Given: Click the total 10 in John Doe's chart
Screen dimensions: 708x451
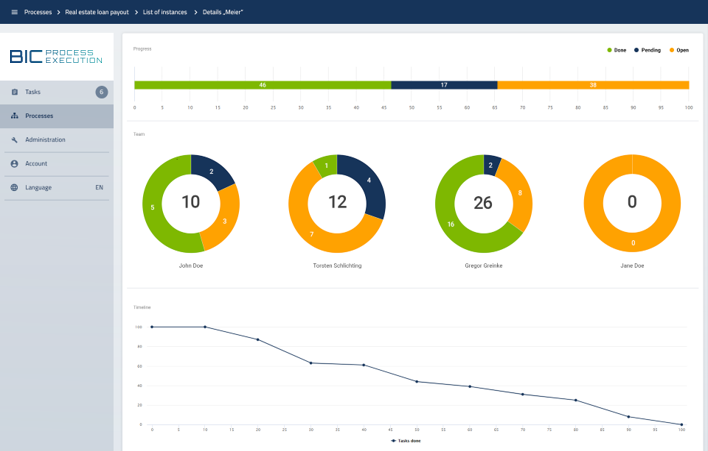Looking at the screenshot, I should [191, 202].
